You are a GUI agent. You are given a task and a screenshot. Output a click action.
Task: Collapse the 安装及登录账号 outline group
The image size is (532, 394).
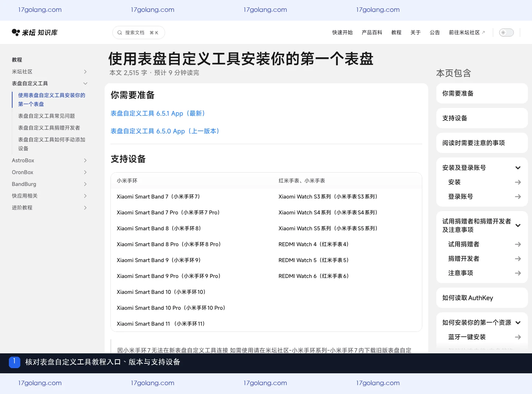[518, 168]
